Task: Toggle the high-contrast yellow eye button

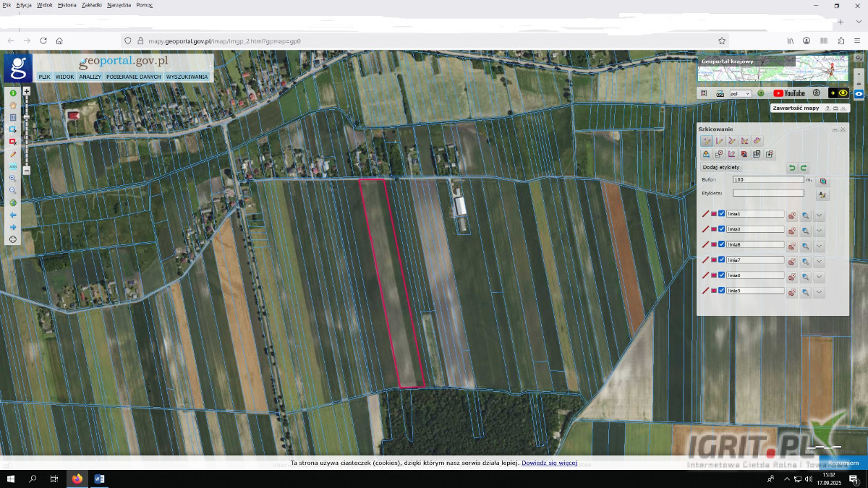Action: point(839,93)
